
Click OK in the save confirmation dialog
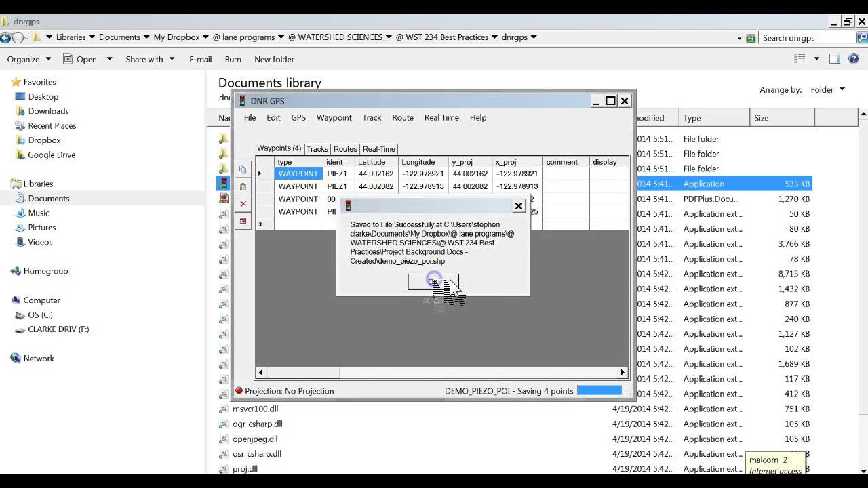pyautogui.click(x=433, y=282)
